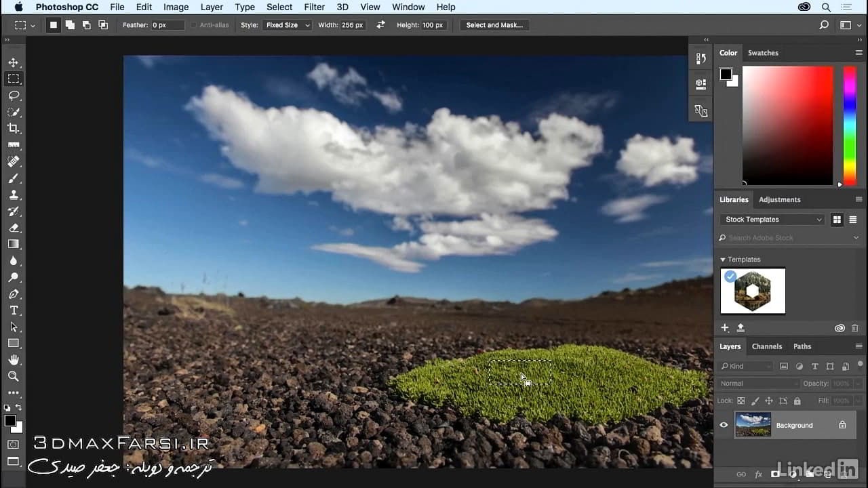
Task: Select the Brush tool
Action: 14,178
